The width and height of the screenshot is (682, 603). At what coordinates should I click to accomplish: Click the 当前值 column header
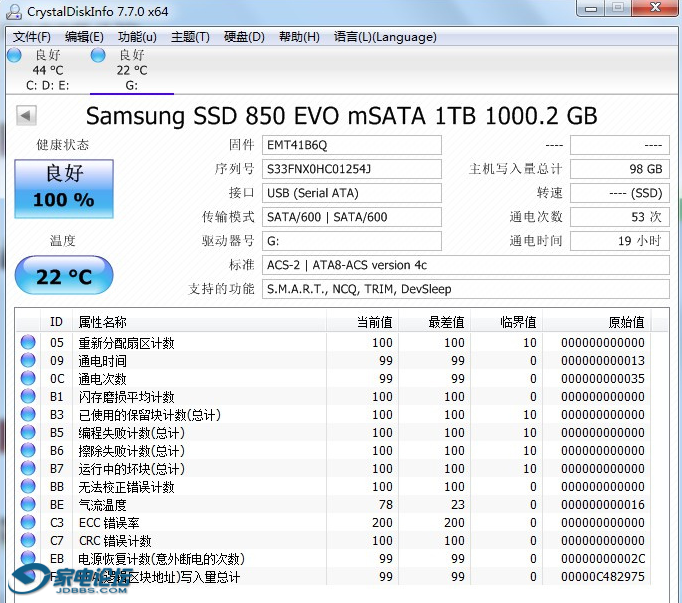tap(362, 322)
